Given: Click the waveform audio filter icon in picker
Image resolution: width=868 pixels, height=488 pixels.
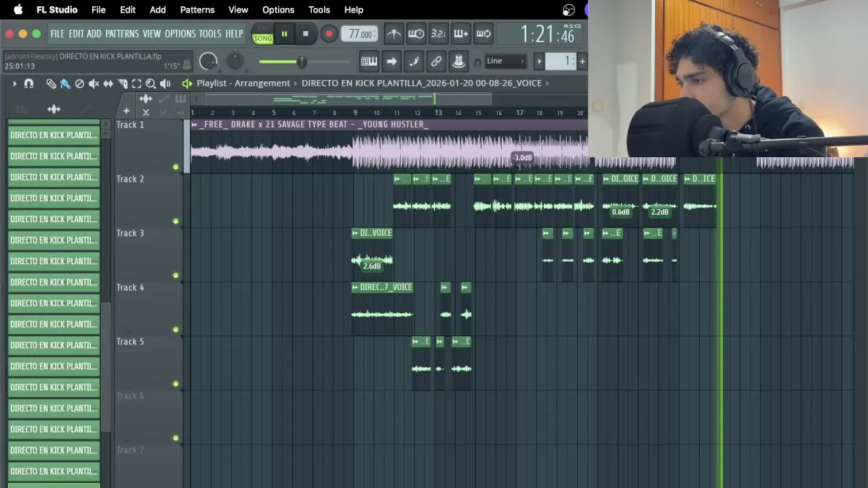Looking at the screenshot, I should 54,108.
